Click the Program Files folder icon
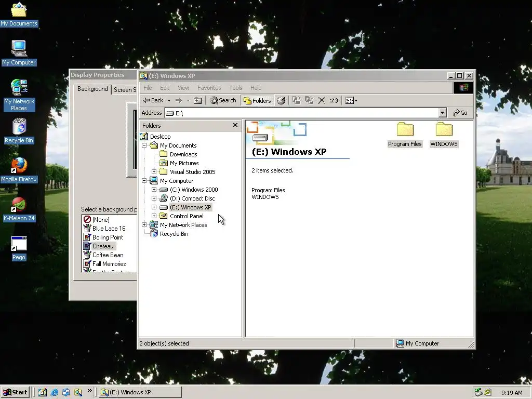532x399 pixels. tap(405, 129)
